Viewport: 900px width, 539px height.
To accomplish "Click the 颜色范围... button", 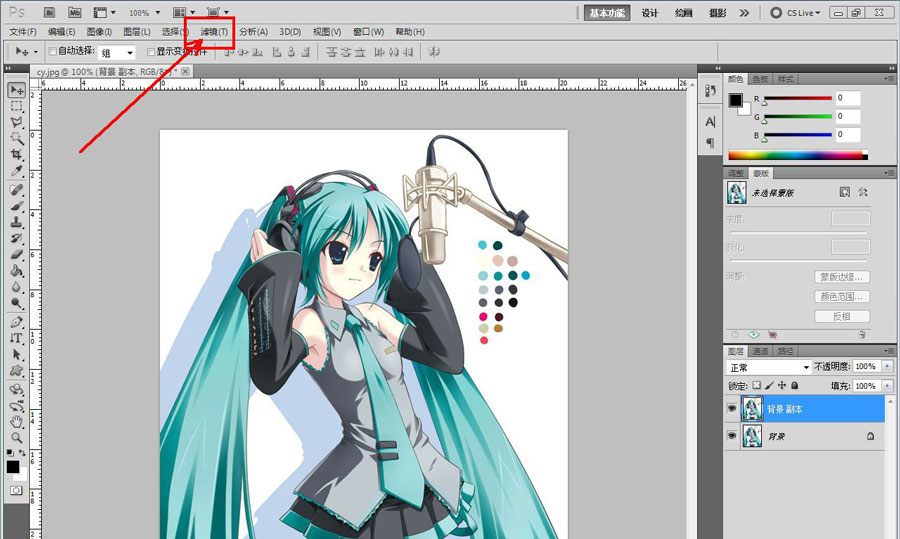I will point(841,296).
